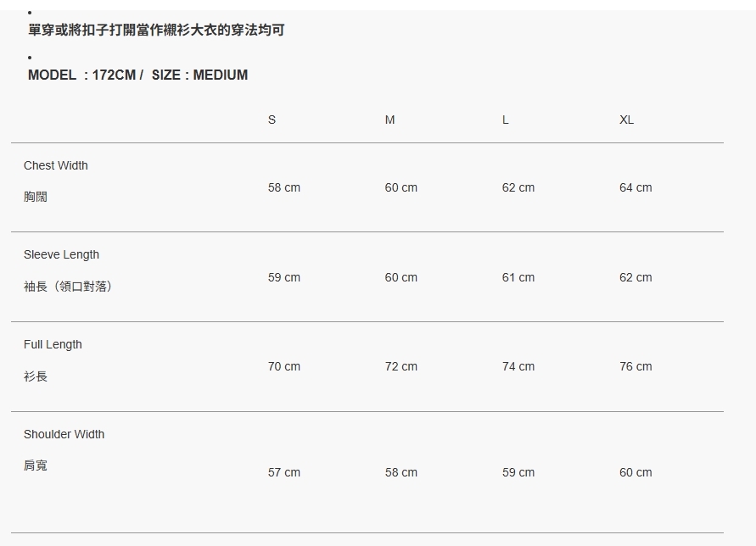
Task: Select the 59 cm shoulder width value
Action: pos(518,472)
